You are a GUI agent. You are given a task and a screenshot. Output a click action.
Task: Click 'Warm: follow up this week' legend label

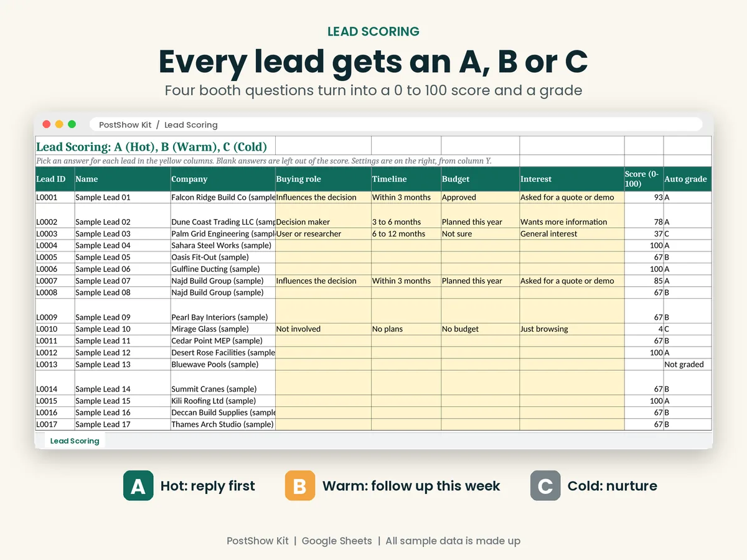click(411, 486)
